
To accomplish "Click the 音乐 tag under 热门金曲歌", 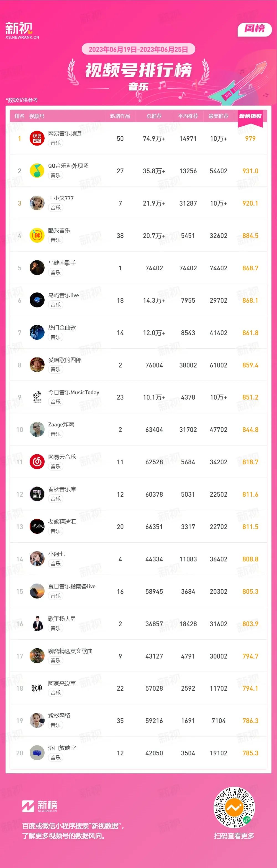I will (x=56, y=337).
